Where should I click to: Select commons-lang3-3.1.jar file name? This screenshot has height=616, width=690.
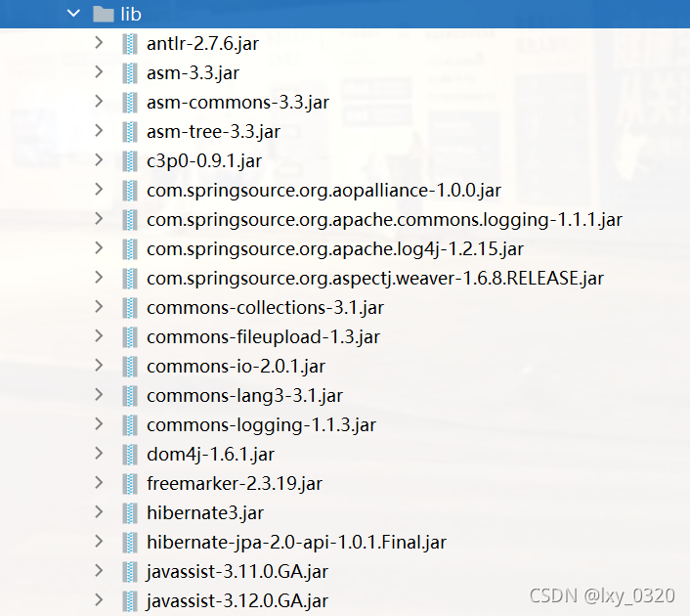pos(245,395)
